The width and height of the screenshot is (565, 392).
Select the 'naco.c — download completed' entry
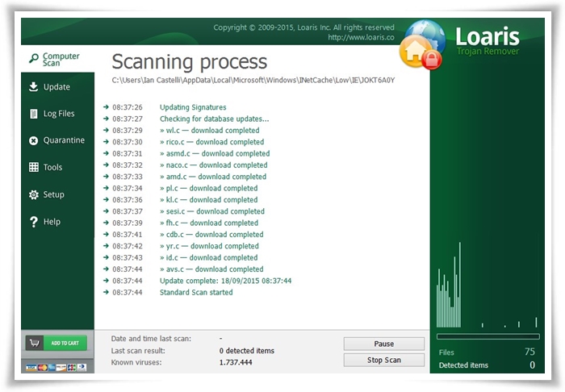[x=214, y=165]
